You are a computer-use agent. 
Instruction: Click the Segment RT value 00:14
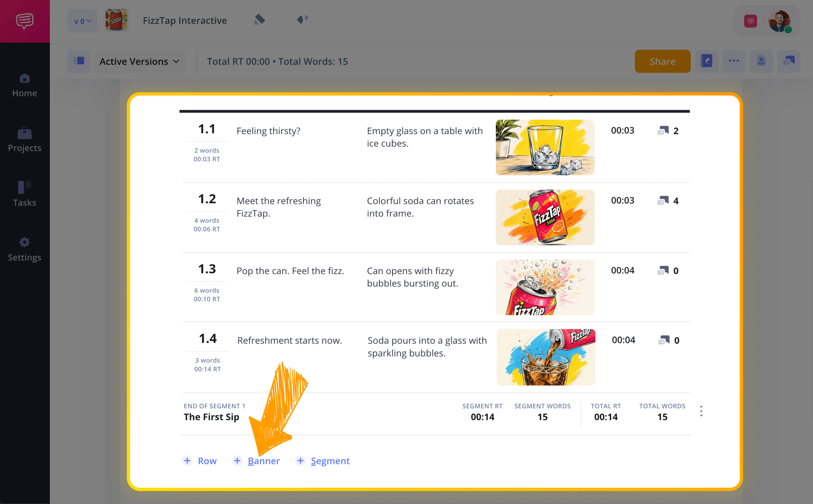482,417
